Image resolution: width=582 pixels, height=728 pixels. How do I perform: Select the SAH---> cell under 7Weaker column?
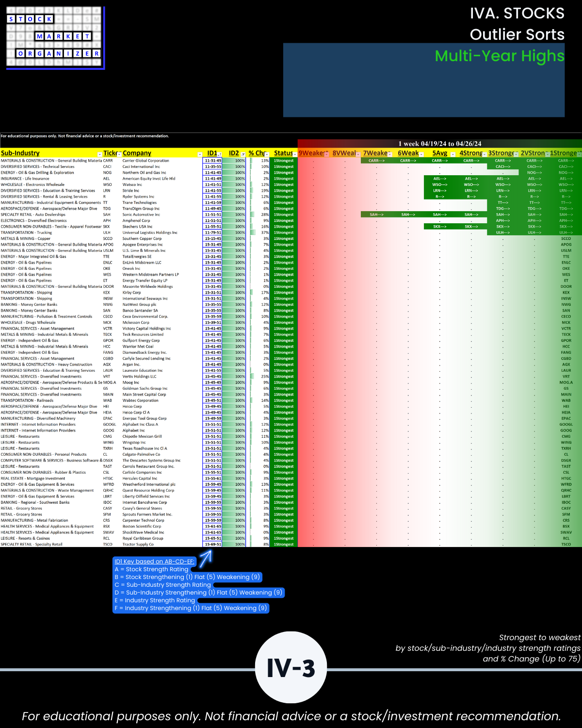377,215
